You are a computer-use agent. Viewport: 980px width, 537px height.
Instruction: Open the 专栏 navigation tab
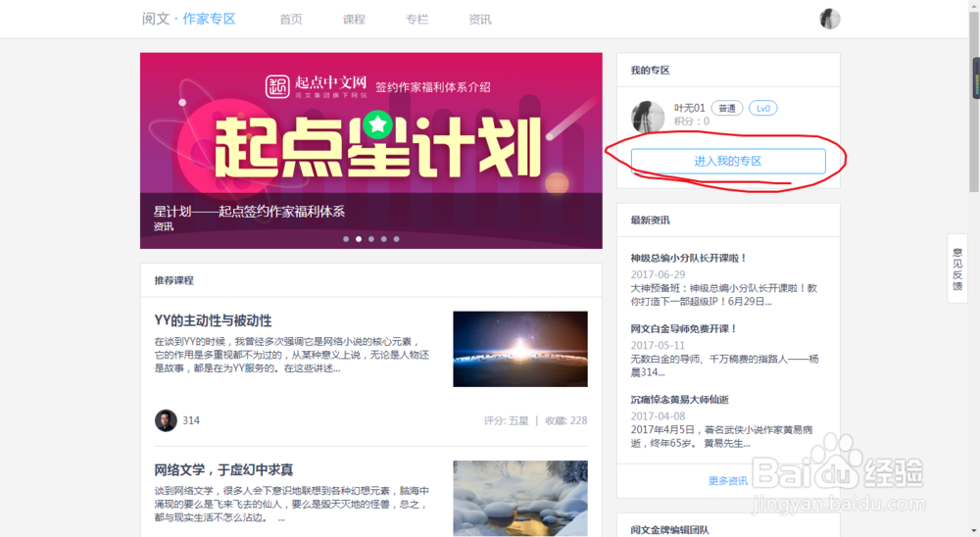416,20
